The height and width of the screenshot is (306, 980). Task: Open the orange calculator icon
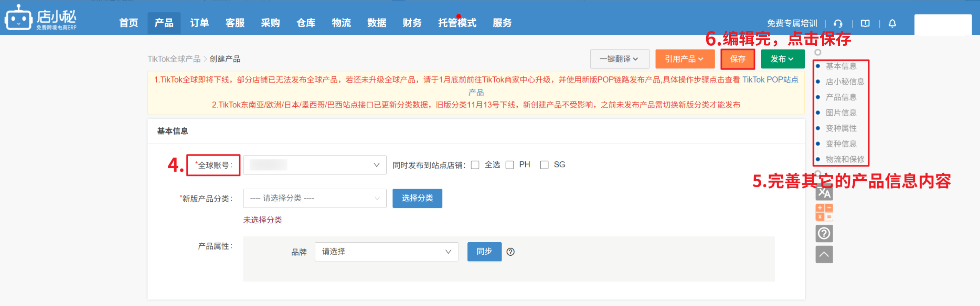[824, 212]
